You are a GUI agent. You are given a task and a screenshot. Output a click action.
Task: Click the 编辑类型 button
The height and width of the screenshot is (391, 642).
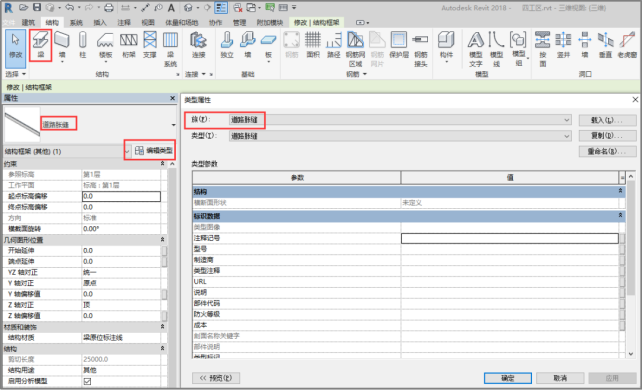tap(154, 151)
